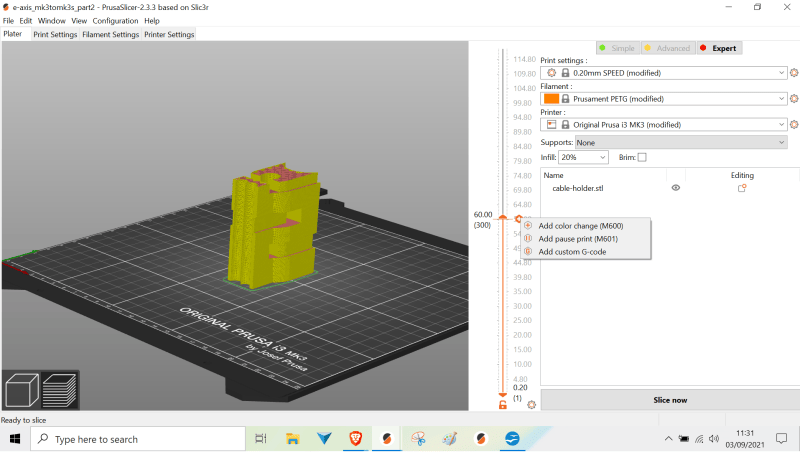Select Simple mode
Screen dimensions: 800x452
[x=617, y=48]
